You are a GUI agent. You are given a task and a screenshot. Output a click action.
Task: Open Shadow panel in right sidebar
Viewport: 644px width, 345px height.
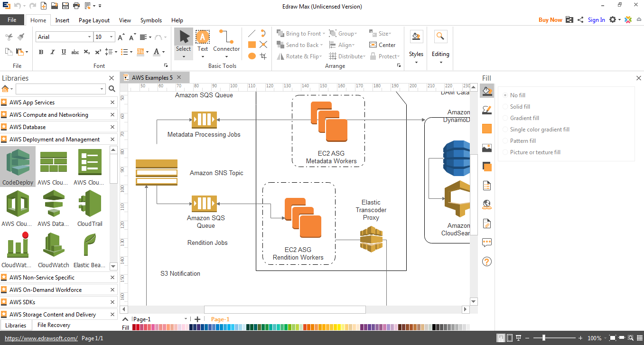[x=486, y=167]
